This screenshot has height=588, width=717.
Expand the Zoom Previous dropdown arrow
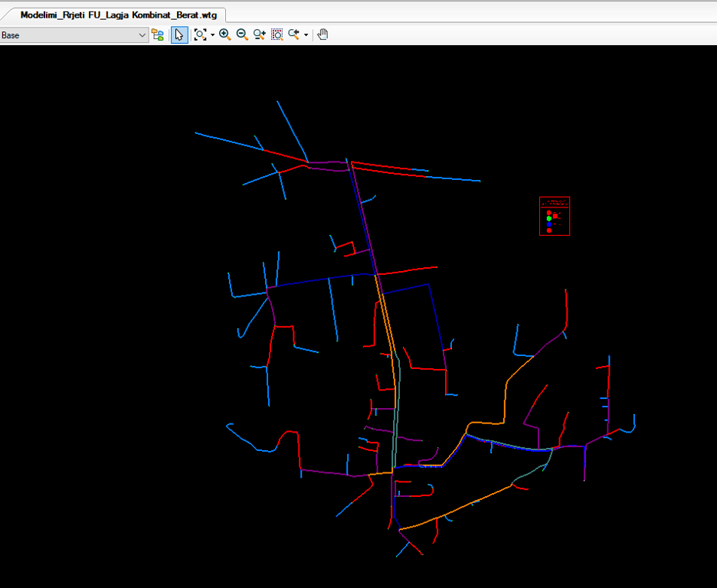(306, 35)
